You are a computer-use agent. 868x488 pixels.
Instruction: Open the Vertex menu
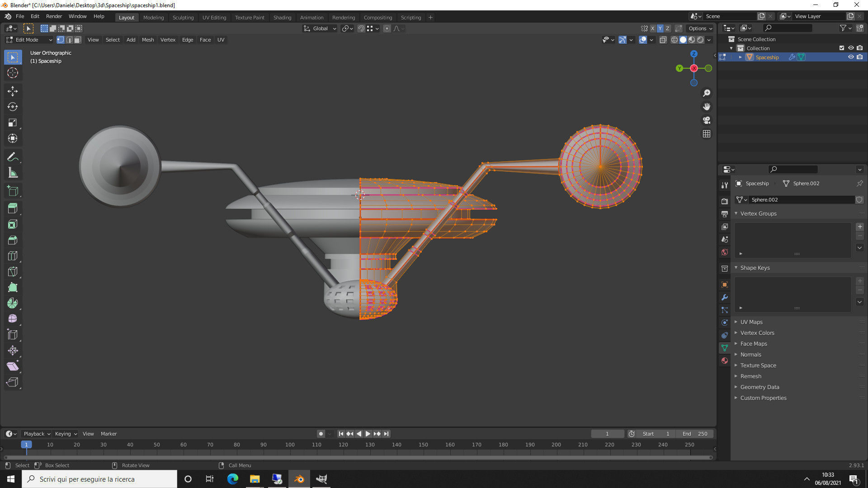tap(168, 40)
